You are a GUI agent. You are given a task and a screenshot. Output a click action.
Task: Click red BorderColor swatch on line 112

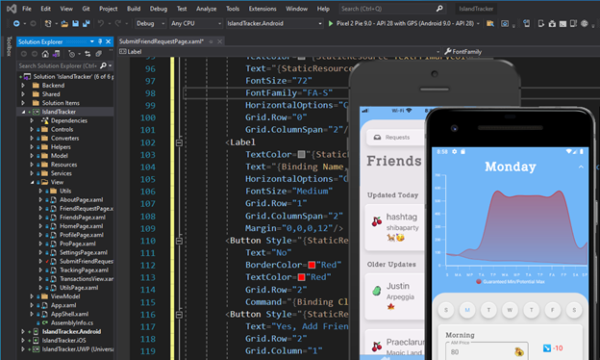(x=311, y=265)
